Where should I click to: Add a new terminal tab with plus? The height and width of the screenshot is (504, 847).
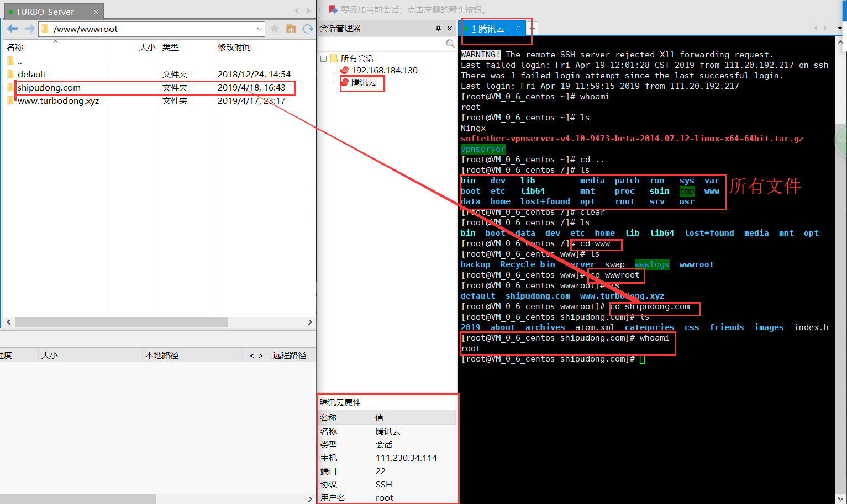(x=532, y=28)
